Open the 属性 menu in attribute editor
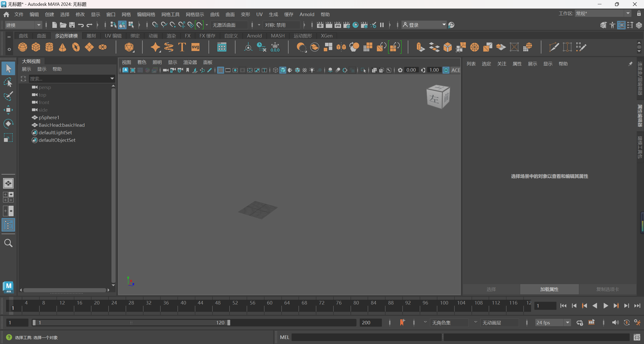 [517, 64]
